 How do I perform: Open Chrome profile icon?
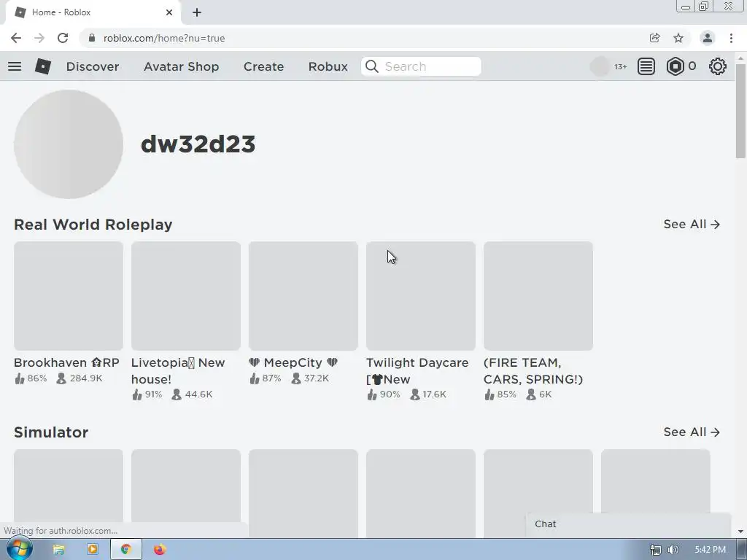(x=708, y=38)
